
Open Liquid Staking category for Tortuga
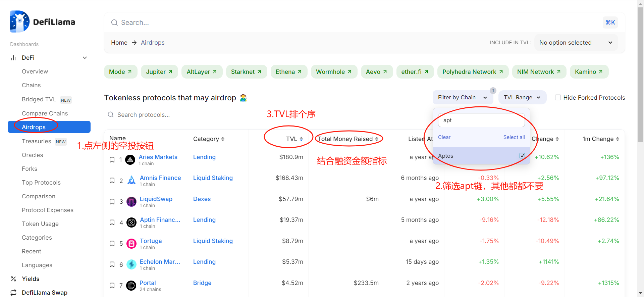213,241
